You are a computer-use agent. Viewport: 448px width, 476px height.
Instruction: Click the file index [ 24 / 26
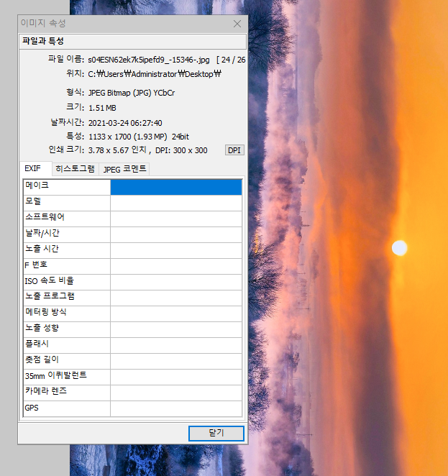click(231, 60)
